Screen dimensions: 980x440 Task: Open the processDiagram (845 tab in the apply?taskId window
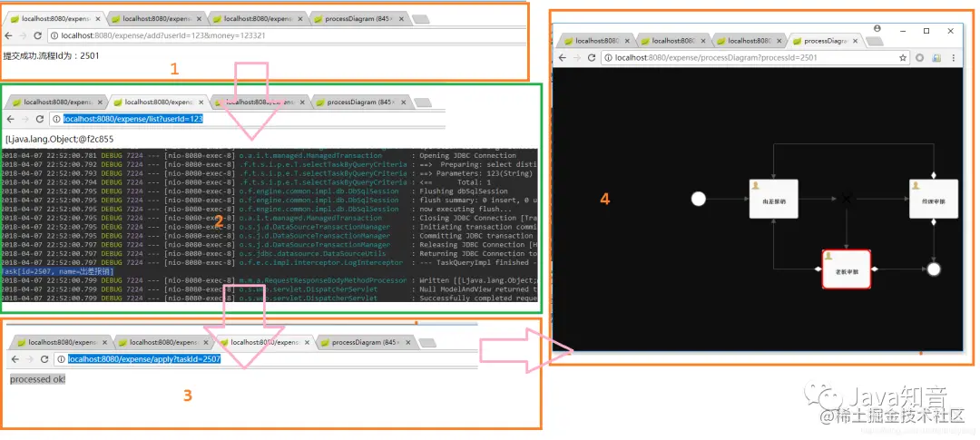[x=365, y=342]
